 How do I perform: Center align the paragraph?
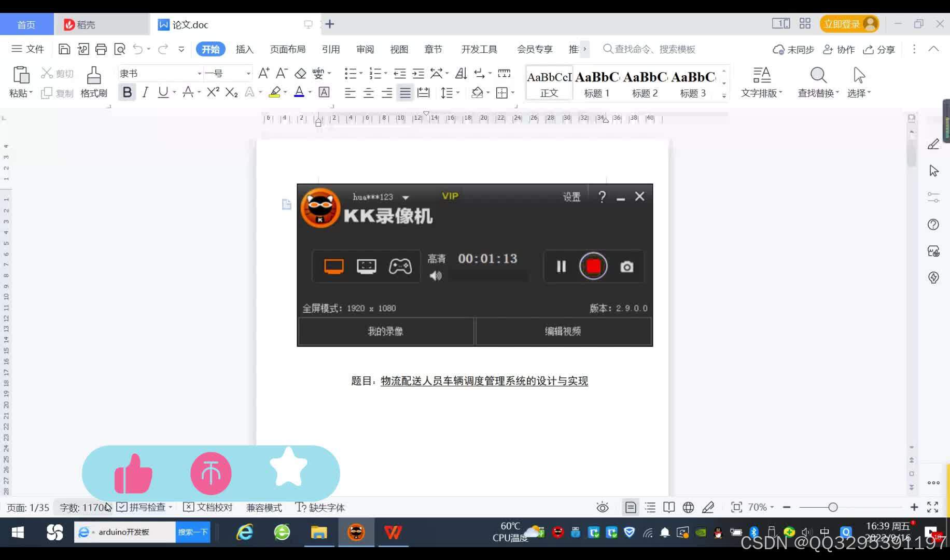[x=369, y=93]
